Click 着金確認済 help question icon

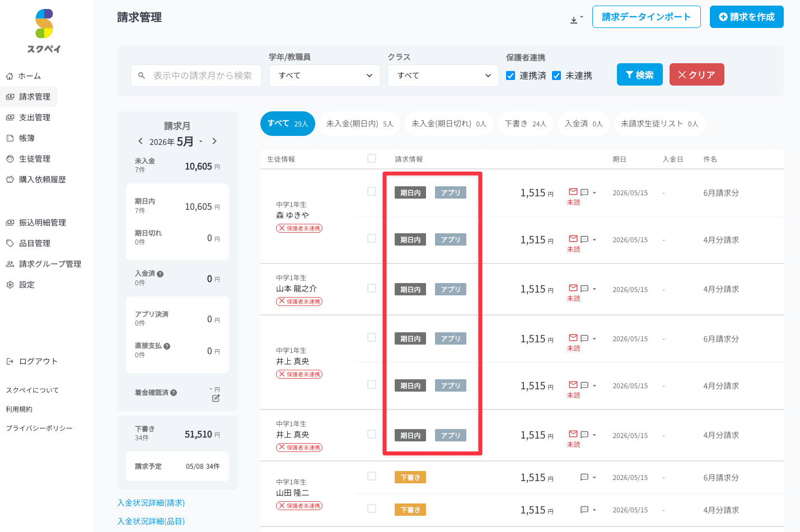coord(174,393)
